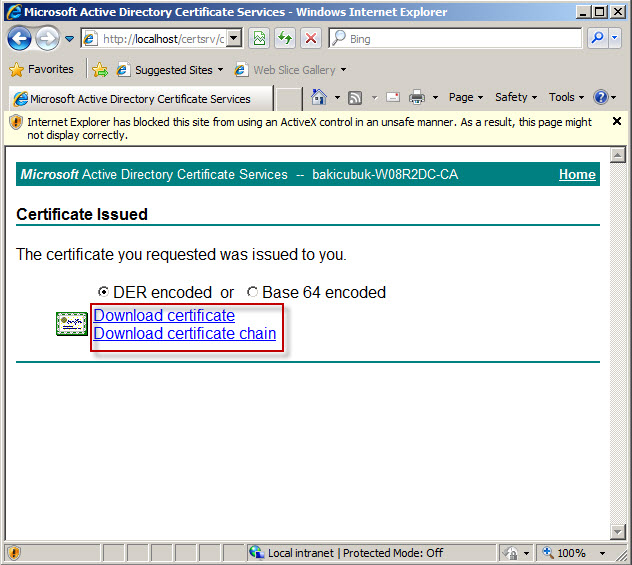Click the Read Mail envelope icon
Screen dimensions: 632x565
(393, 97)
